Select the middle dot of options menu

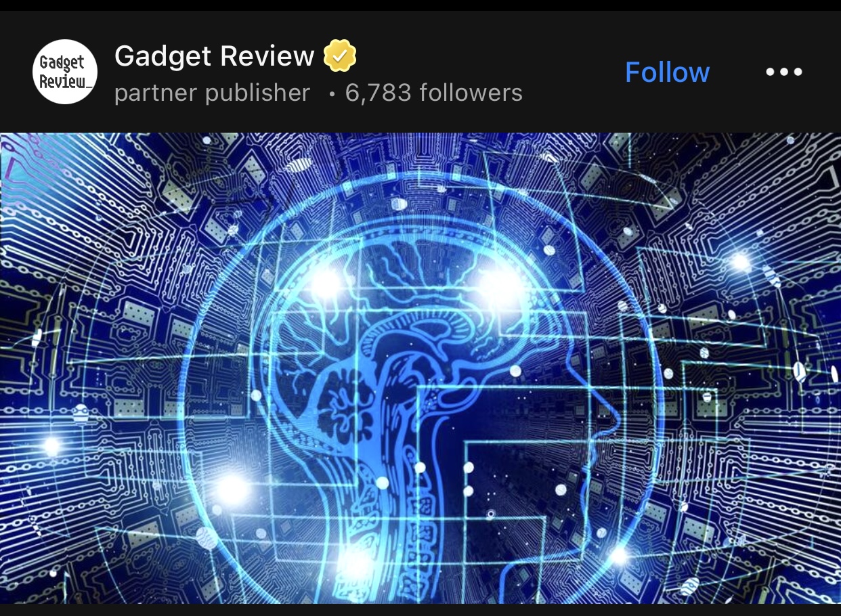pyautogui.click(x=784, y=72)
